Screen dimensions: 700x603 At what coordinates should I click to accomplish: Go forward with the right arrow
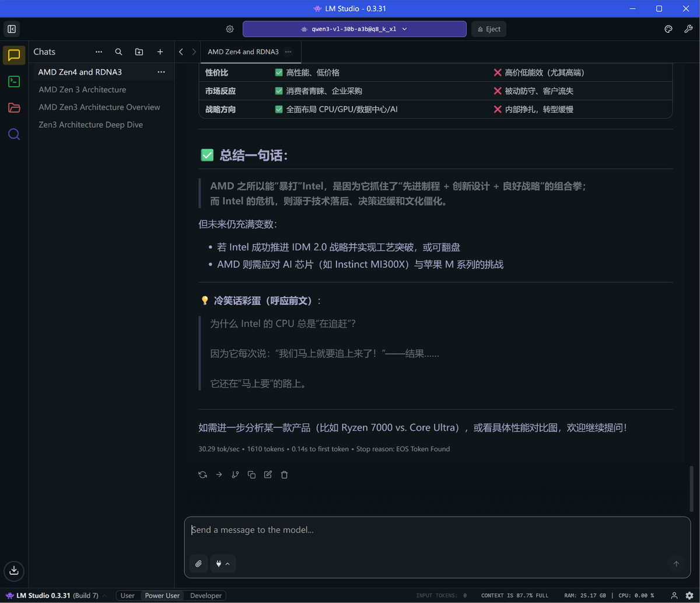194,52
